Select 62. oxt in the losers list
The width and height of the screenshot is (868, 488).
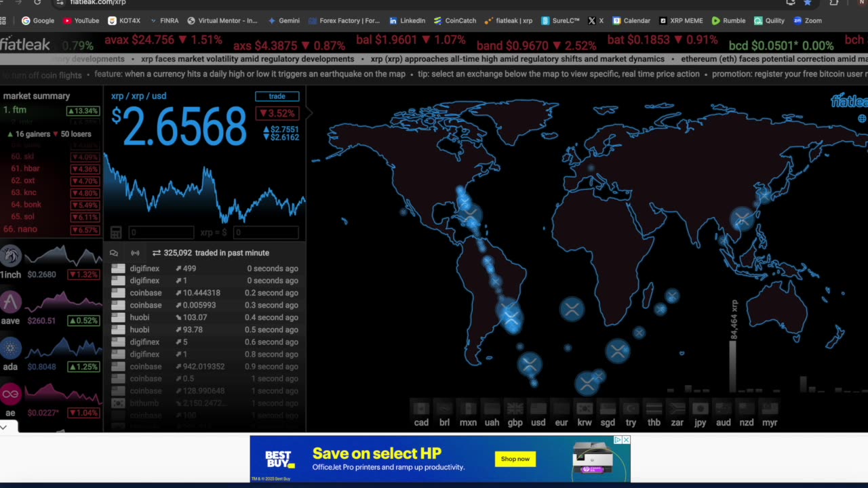point(51,181)
